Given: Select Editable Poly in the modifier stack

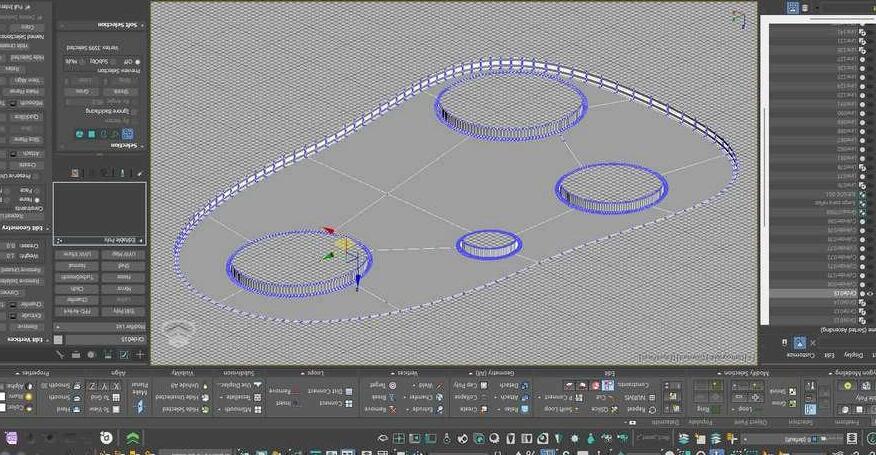Looking at the screenshot, I should click(x=99, y=240).
